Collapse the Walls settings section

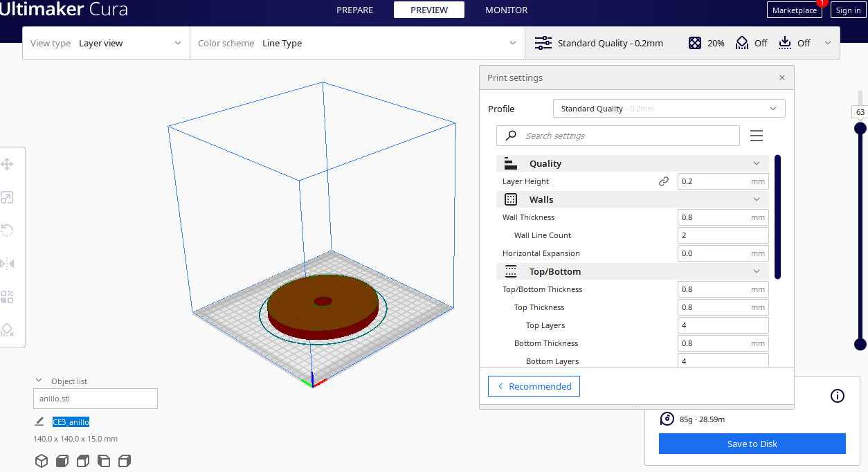tap(757, 199)
